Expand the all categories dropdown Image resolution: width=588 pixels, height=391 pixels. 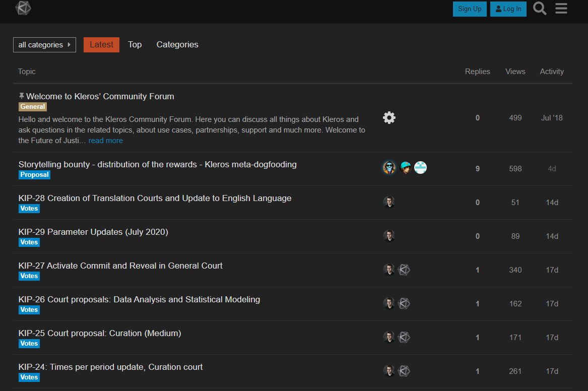pos(45,45)
